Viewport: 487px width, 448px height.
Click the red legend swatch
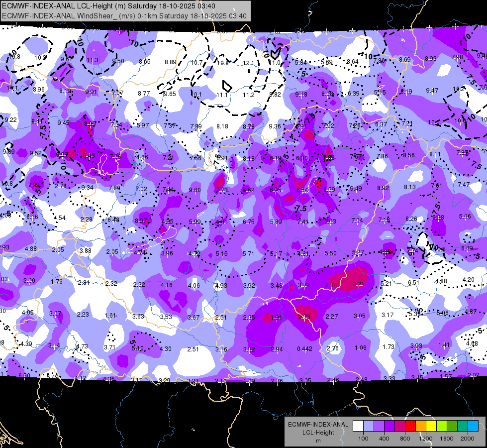410,426
